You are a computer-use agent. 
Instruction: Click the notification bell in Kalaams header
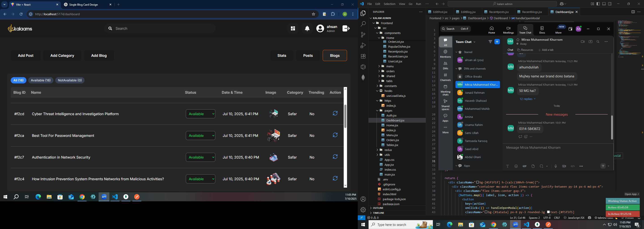click(x=307, y=28)
